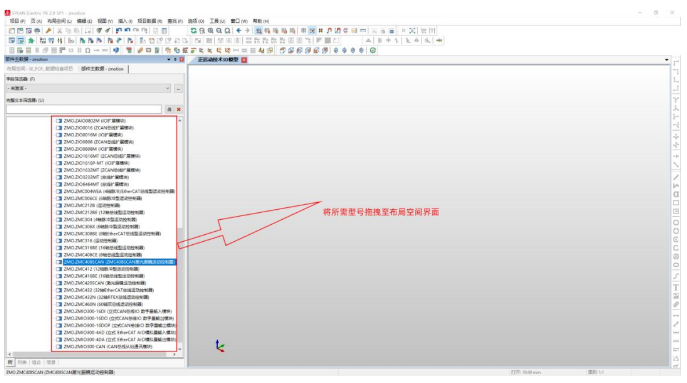Viewport: 687px width, 383px height.
Task: Select highlighted part ZMO.ZMC408SCAN
Action: click(120, 262)
